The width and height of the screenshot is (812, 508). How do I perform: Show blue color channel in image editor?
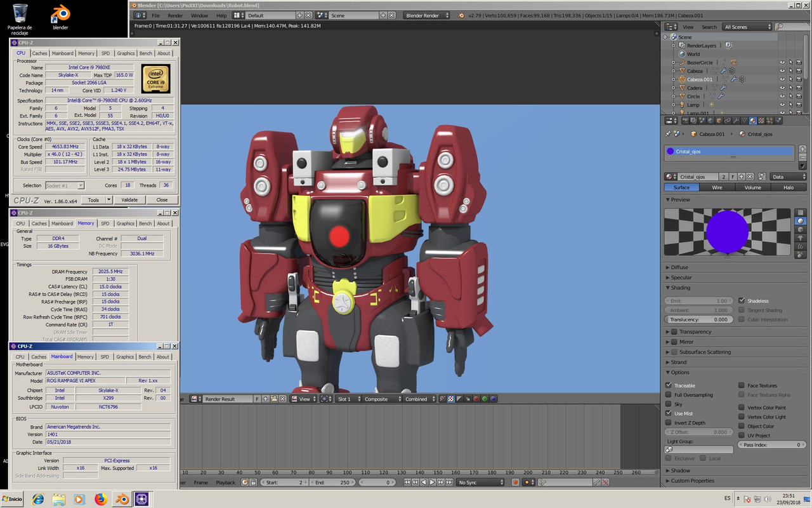493,399
